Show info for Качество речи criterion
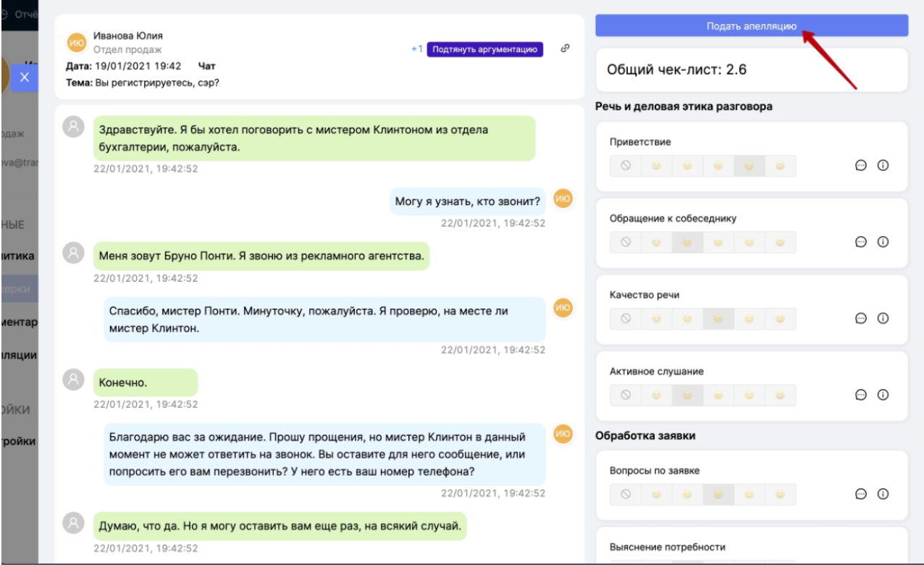924x565 pixels. (883, 318)
